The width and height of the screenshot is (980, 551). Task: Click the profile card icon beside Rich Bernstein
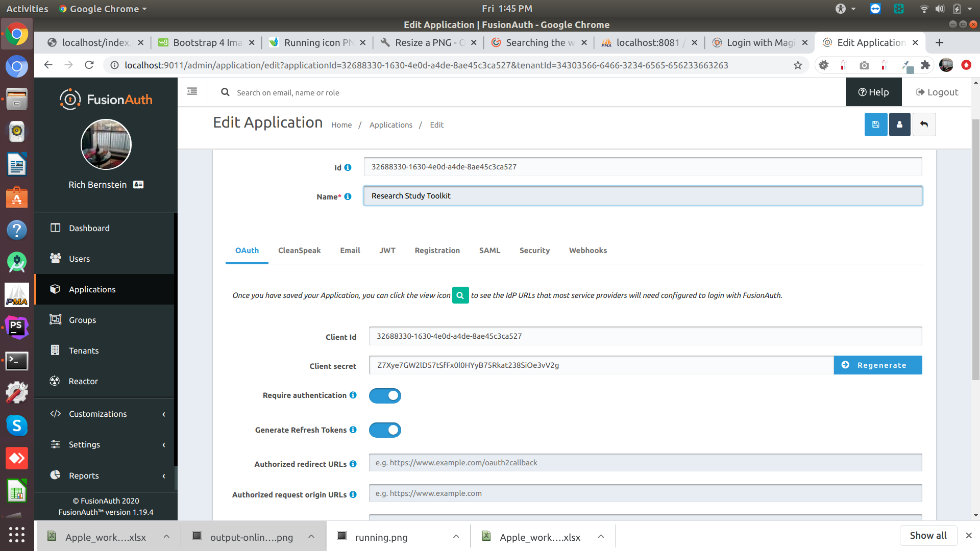click(138, 185)
